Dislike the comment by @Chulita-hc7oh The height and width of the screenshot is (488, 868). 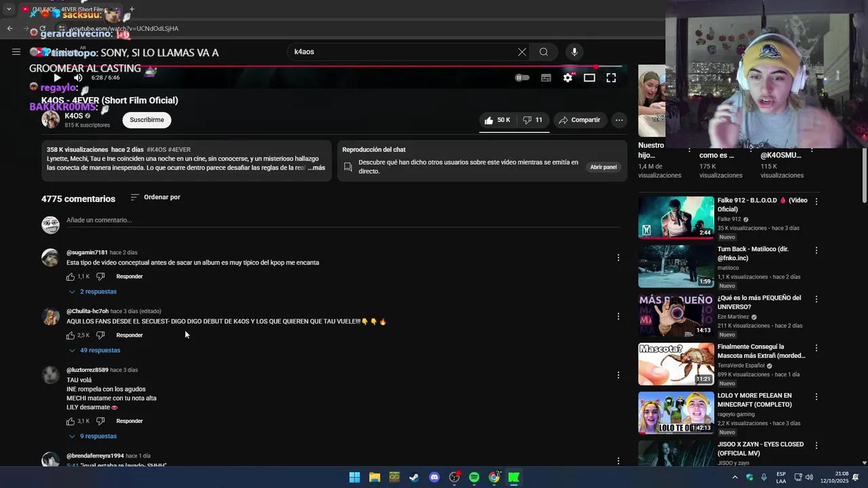(100, 335)
